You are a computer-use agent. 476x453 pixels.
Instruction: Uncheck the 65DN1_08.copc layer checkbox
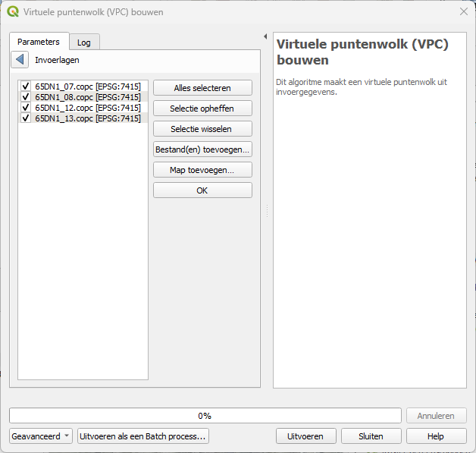click(26, 97)
